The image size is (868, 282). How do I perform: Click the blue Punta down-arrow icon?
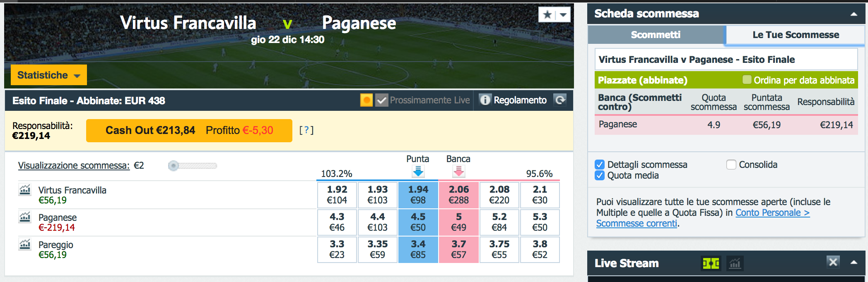[418, 171]
